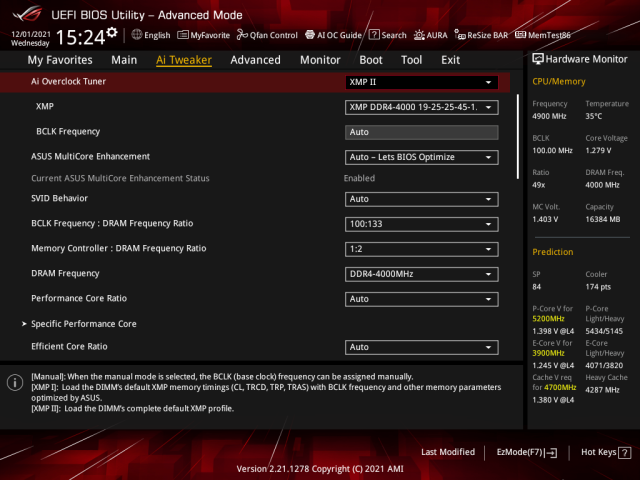
Task: Click the BCLK Frequency Auto field
Action: point(421,132)
